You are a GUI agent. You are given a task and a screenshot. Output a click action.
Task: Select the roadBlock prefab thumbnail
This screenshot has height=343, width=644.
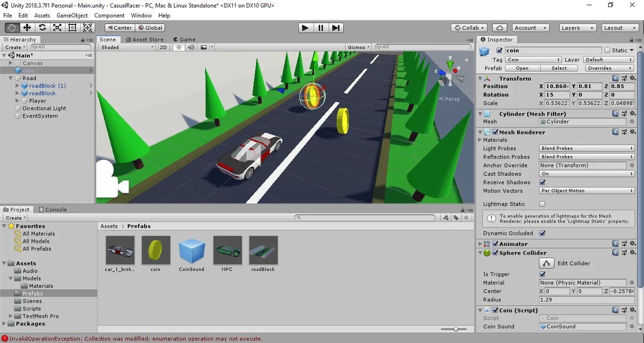coord(263,251)
